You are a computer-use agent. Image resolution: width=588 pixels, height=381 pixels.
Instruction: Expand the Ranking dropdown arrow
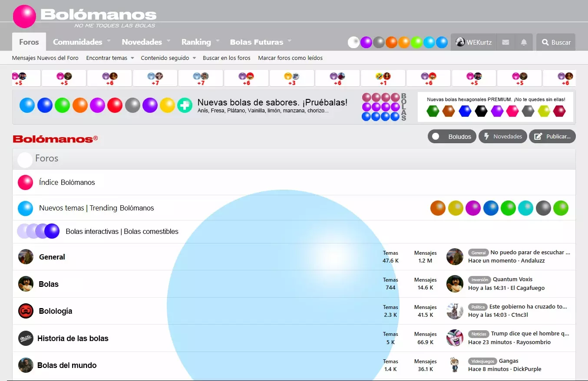coord(218,41)
